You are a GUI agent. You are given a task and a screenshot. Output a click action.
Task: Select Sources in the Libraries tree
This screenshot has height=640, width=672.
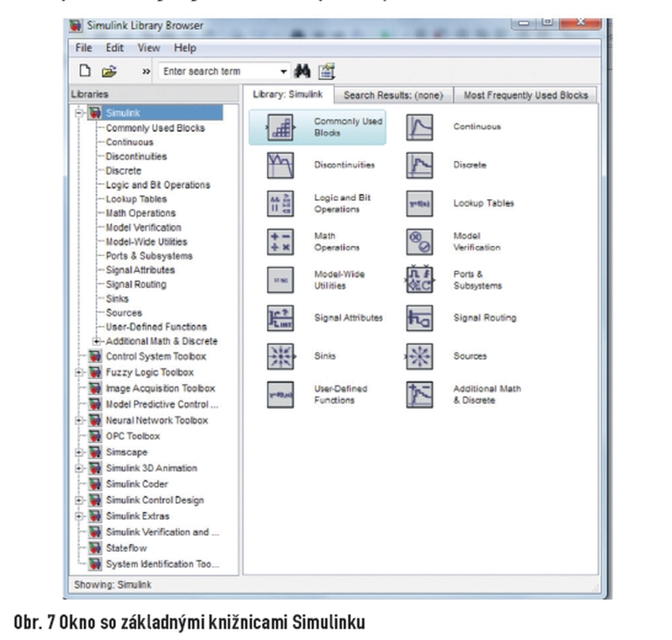click(123, 312)
